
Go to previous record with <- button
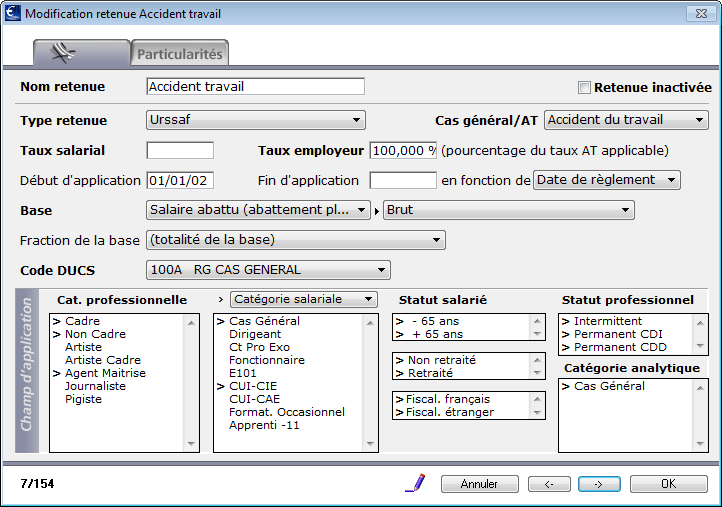tap(549, 484)
